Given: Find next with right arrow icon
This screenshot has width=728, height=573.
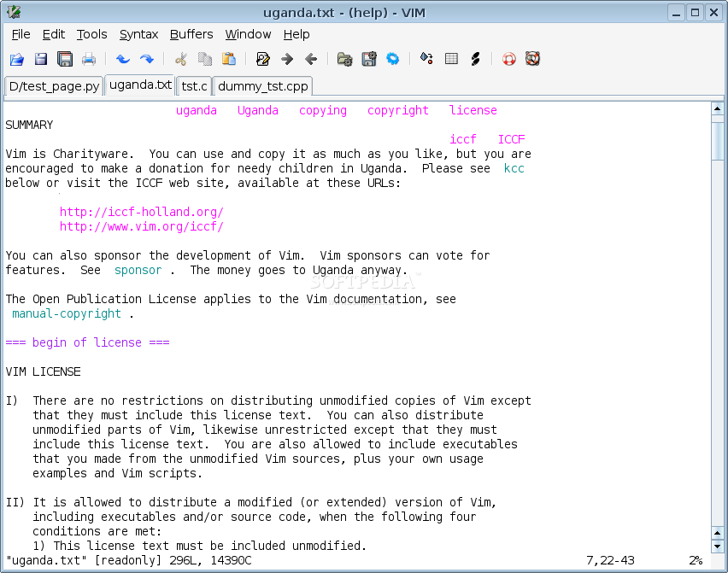Looking at the screenshot, I should coord(287,59).
